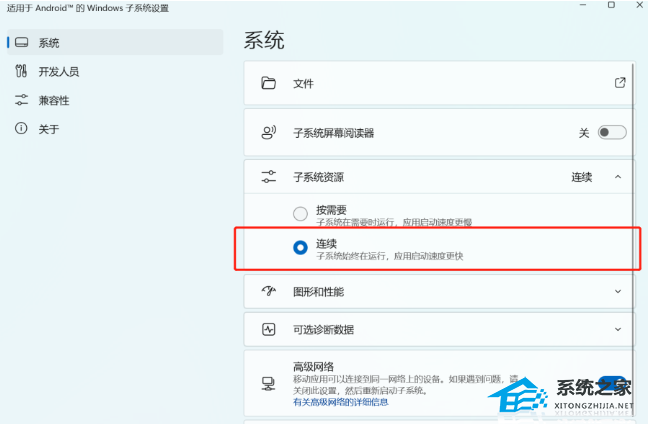Image resolution: width=649 pixels, height=424 pixels.
Task: Go to the 关于 page
Action: 49,129
